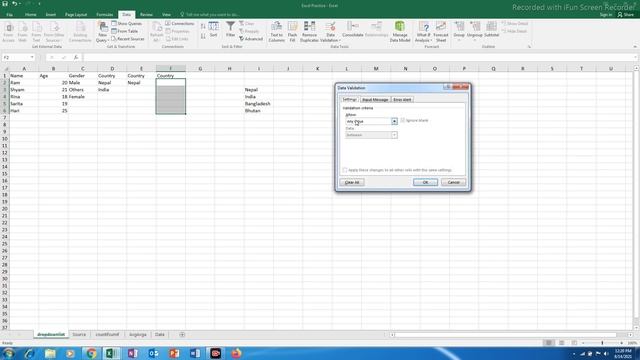This screenshot has width=640, height=360.
Task: Open PowerPoint from taskbar
Action: [x=174, y=353]
